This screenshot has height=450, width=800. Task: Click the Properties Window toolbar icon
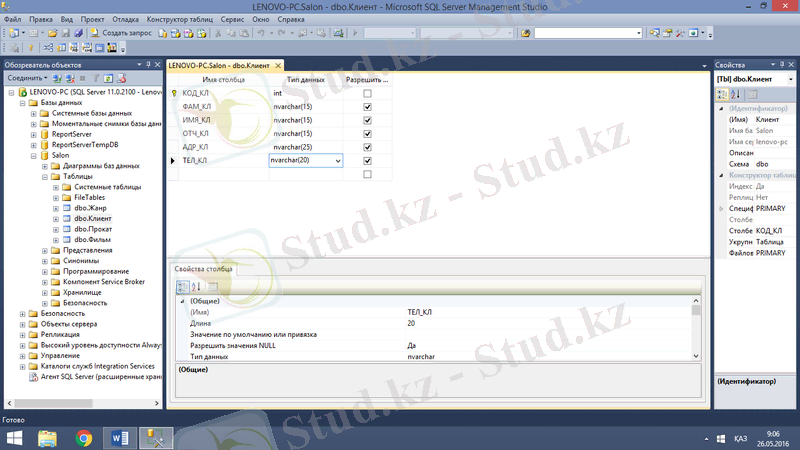667,33
